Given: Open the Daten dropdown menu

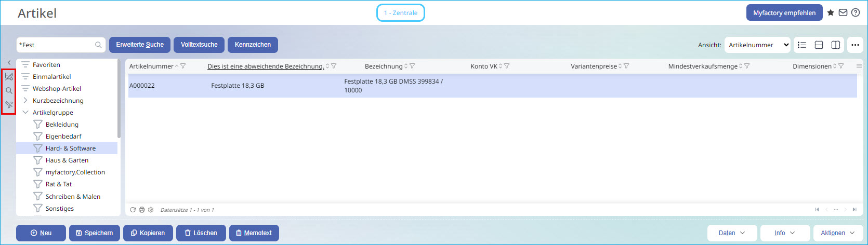Looking at the screenshot, I should coord(731,233).
